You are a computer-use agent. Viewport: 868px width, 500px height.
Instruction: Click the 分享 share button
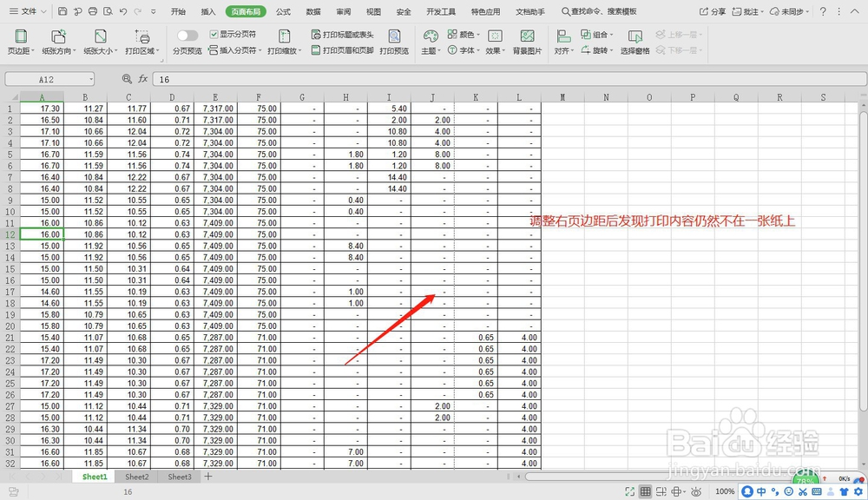(713, 11)
